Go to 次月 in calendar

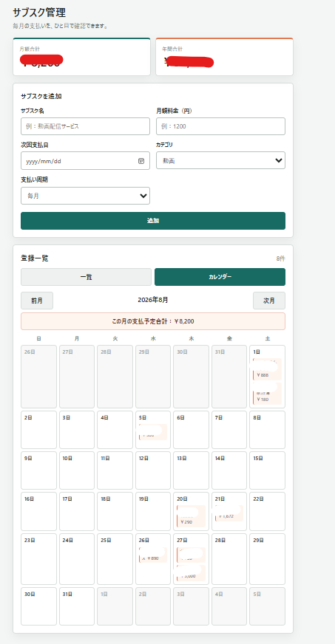click(269, 301)
